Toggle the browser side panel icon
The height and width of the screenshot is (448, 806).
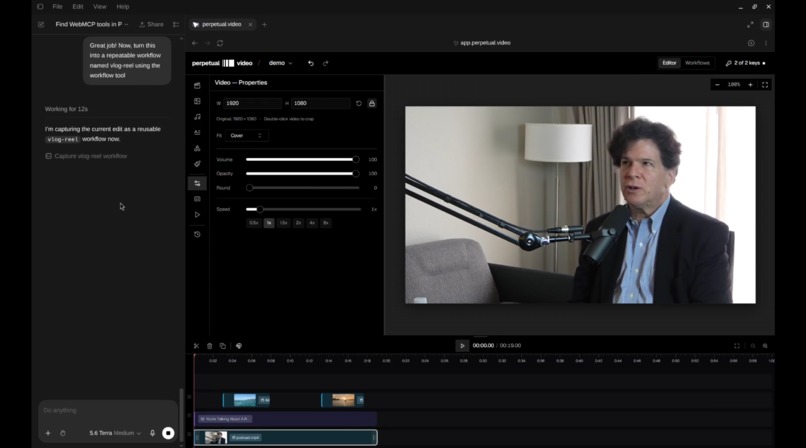[x=766, y=25]
